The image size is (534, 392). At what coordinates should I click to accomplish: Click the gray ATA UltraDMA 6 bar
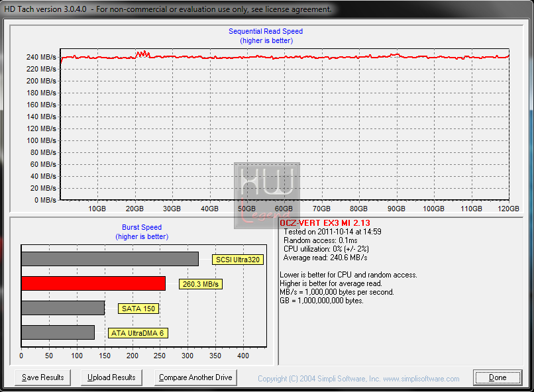tap(58, 332)
